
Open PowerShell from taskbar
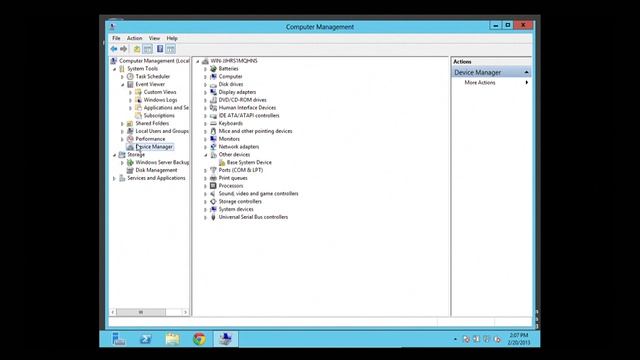(146, 339)
